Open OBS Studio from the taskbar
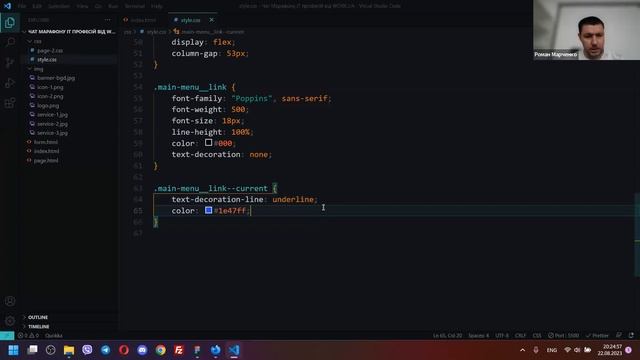640x360 pixels. pos(50,350)
